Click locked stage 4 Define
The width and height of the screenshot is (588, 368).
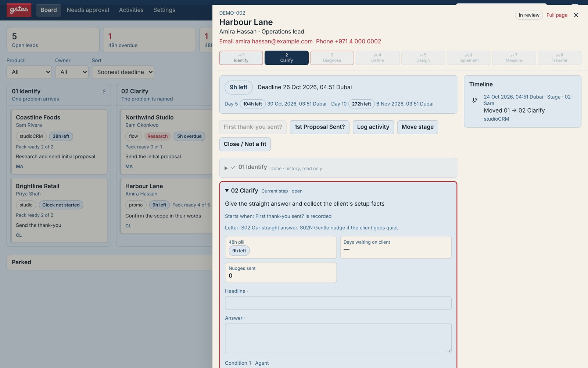[x=377, y=58]
